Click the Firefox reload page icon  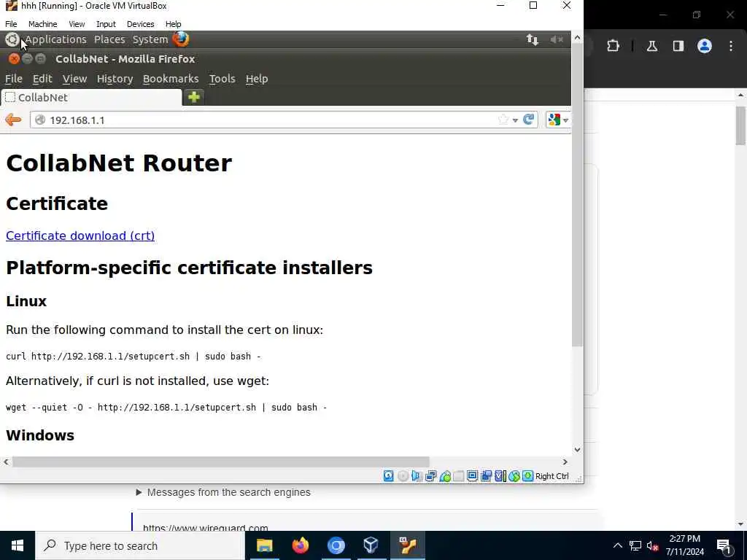528,120
